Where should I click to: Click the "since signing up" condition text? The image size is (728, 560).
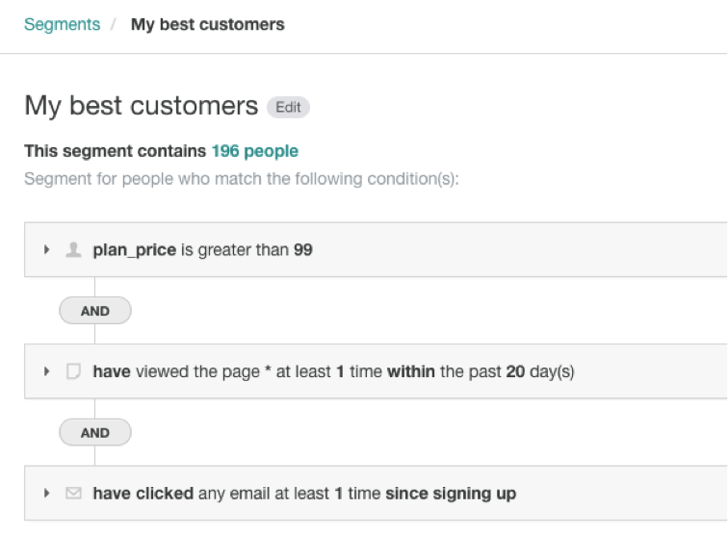pyautogui.click(x=451, y=494)
